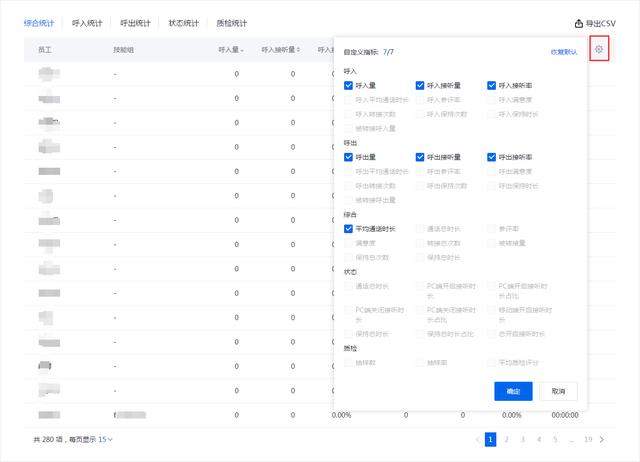Uncheck the 呼出接听率 checkbox
The width and height of the screenshot is (640, 462).
pos(491,157)
